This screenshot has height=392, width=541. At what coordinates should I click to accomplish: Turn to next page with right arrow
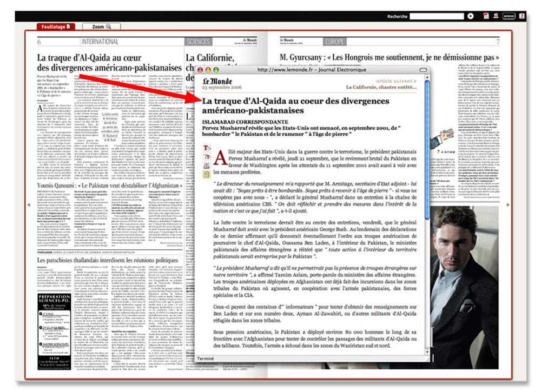[507, 205]
